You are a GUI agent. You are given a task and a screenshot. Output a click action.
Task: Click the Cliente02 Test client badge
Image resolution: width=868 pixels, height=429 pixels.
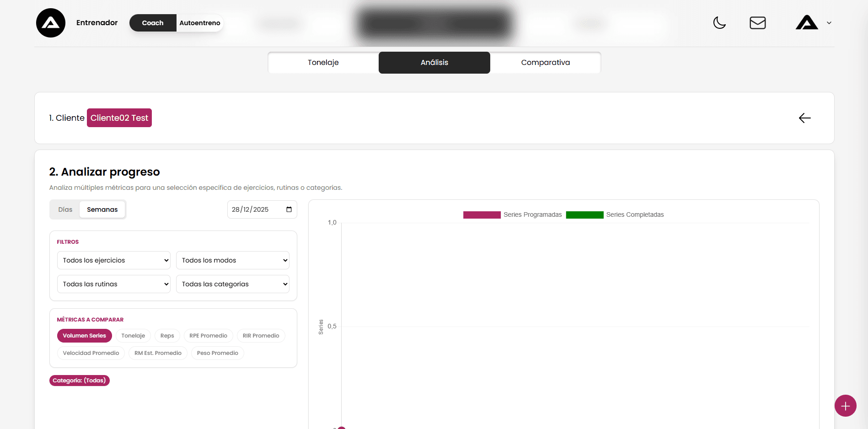119,118
